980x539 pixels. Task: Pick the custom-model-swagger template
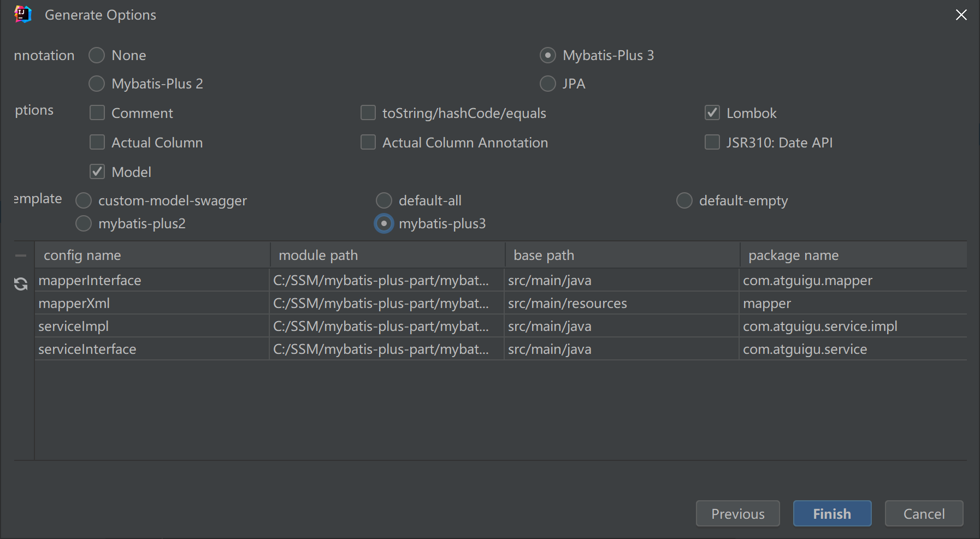coord(84,200)
